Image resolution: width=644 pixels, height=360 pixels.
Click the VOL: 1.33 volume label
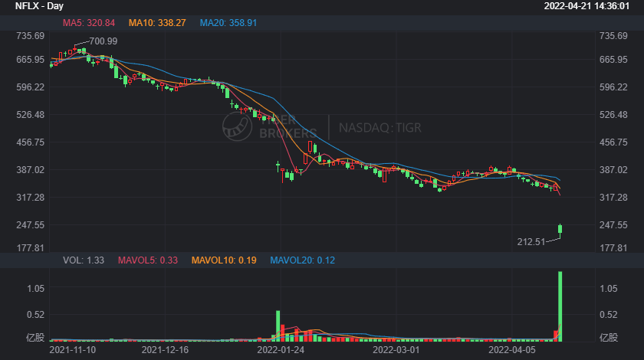[x=84, y=260]
